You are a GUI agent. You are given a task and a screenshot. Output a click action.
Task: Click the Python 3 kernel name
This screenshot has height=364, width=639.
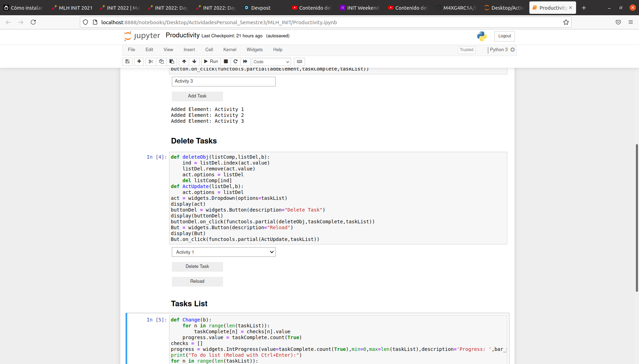(x=499, y=50)
